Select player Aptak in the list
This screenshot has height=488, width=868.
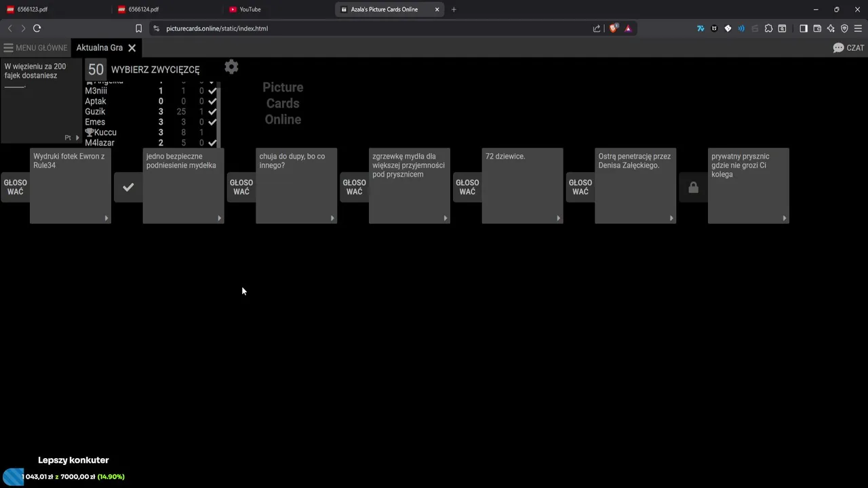coord(96,101)
